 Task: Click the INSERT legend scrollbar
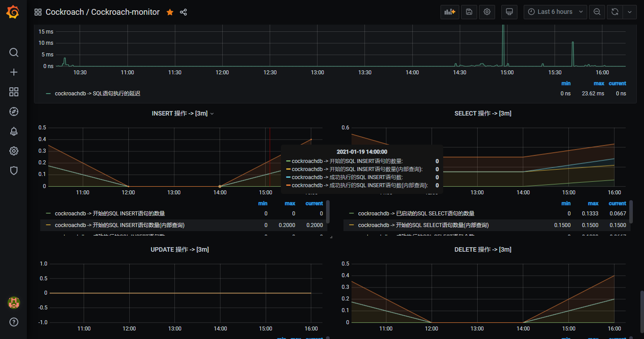tap(328, 211)
